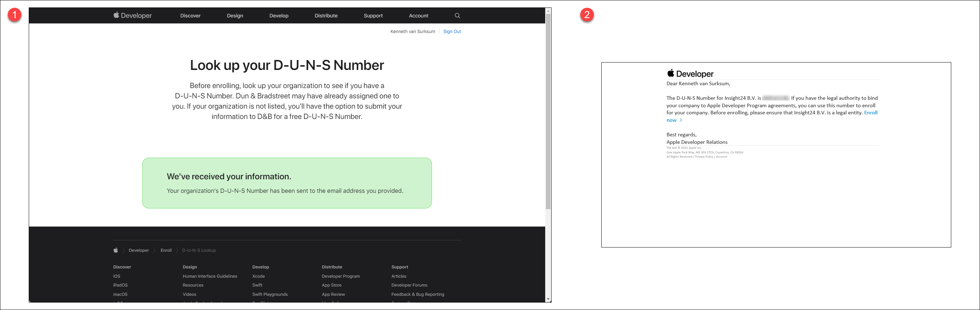Click Apple logo in footer breadcrumb
This screenshot has height=310, width=980.
coord(116,250)
